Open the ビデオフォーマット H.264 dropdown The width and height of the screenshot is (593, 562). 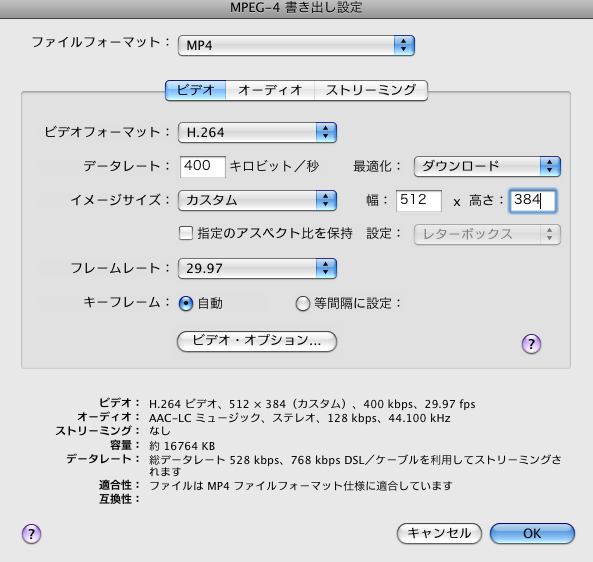(x=257, y=132)
